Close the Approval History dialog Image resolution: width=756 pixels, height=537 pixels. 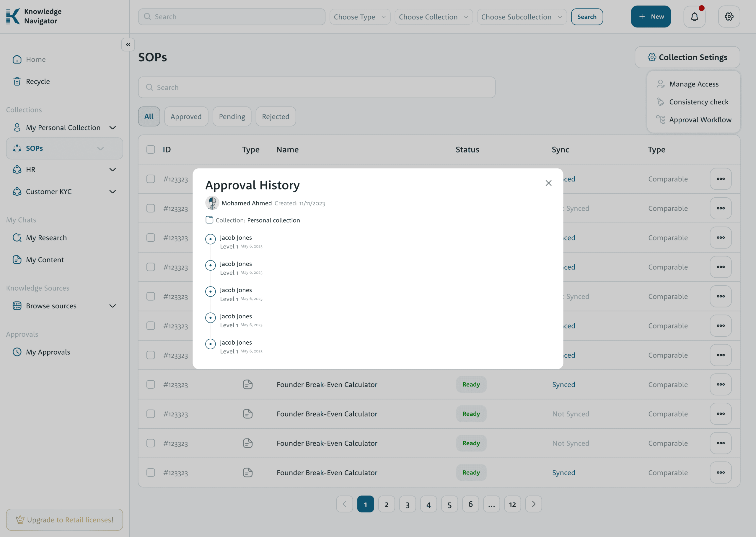click(x=548, y=183)
